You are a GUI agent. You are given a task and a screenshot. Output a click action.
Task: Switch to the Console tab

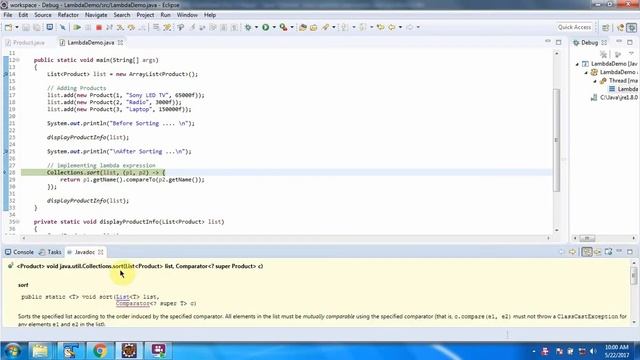20,252
